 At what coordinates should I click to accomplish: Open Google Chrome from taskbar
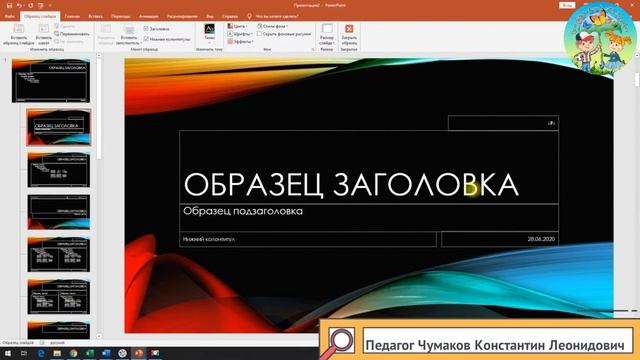73,353
